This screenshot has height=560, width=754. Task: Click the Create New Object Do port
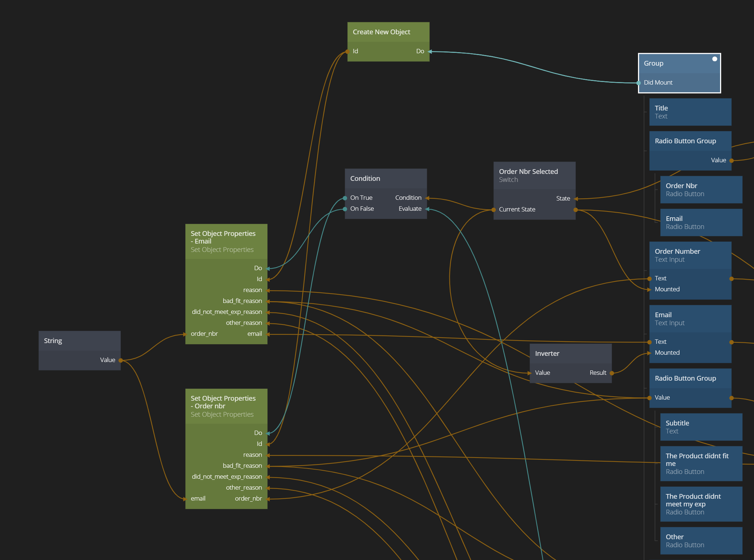tap(429, 52)
